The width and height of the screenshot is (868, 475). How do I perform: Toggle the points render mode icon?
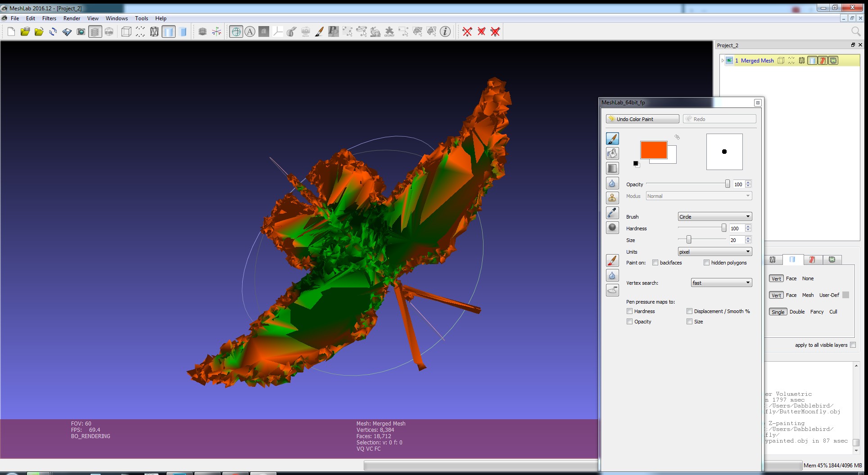tap(140, 31)
